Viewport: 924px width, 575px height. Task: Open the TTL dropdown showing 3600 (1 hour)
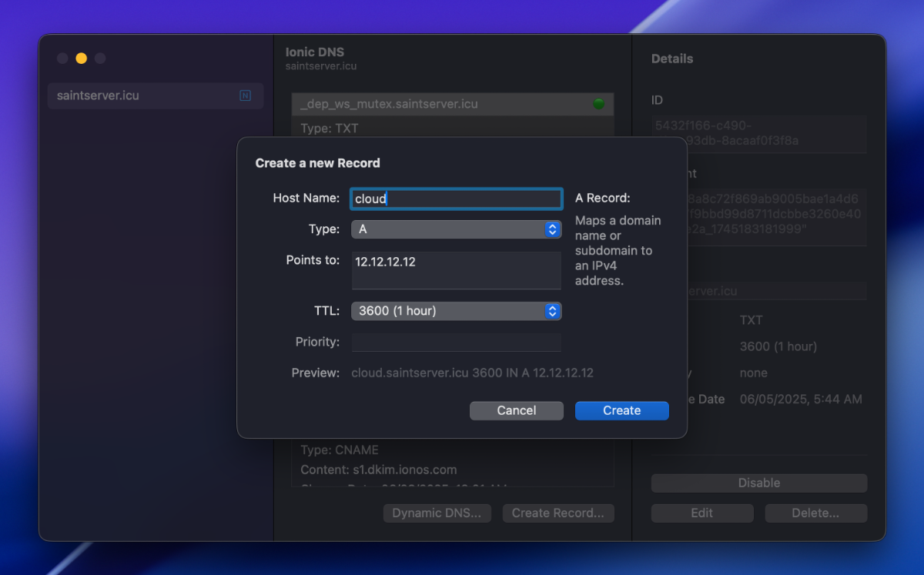456,311
